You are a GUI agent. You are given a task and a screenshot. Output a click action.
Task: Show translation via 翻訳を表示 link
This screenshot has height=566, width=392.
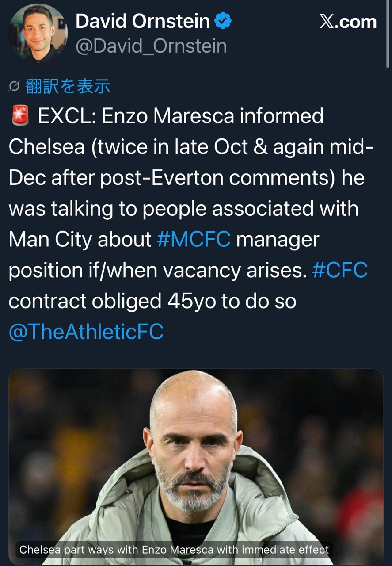[x=68, y=86]
